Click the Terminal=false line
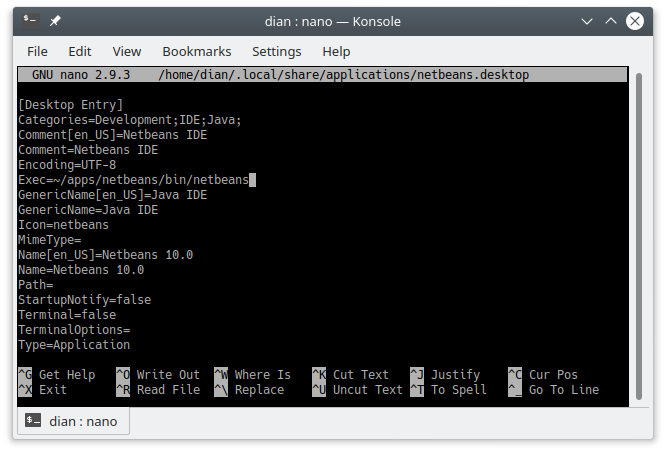The image size is (666, 452). pos(67,315)
